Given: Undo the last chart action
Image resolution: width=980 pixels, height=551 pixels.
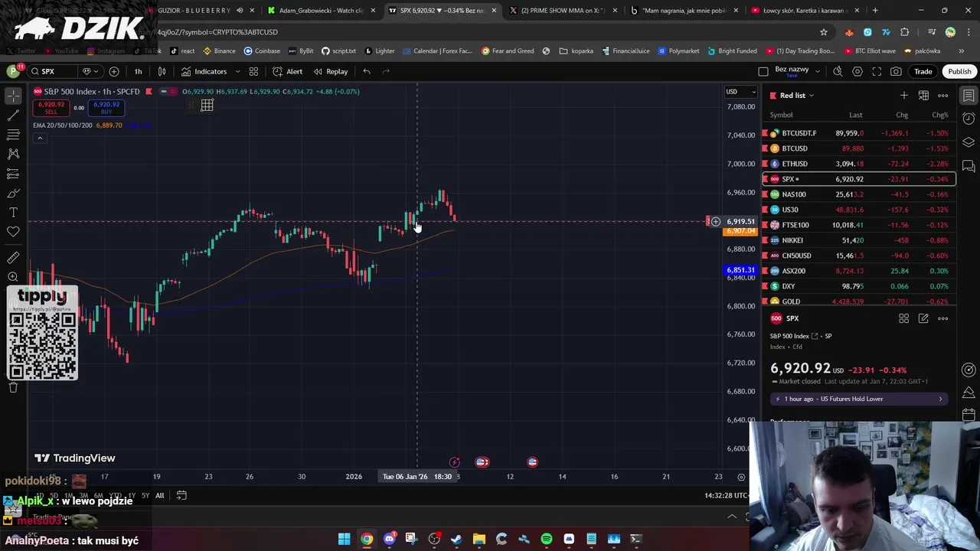Looking at the screenshot, I should click(x=367, y=71).
